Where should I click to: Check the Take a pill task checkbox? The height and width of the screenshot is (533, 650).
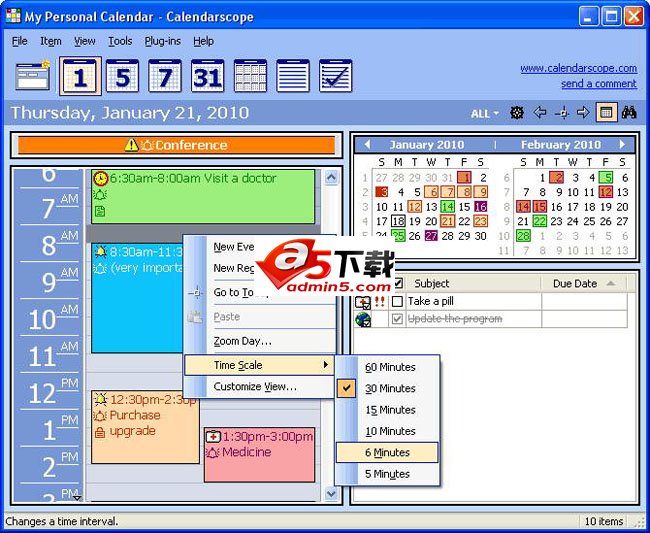[x=397, y=301]
